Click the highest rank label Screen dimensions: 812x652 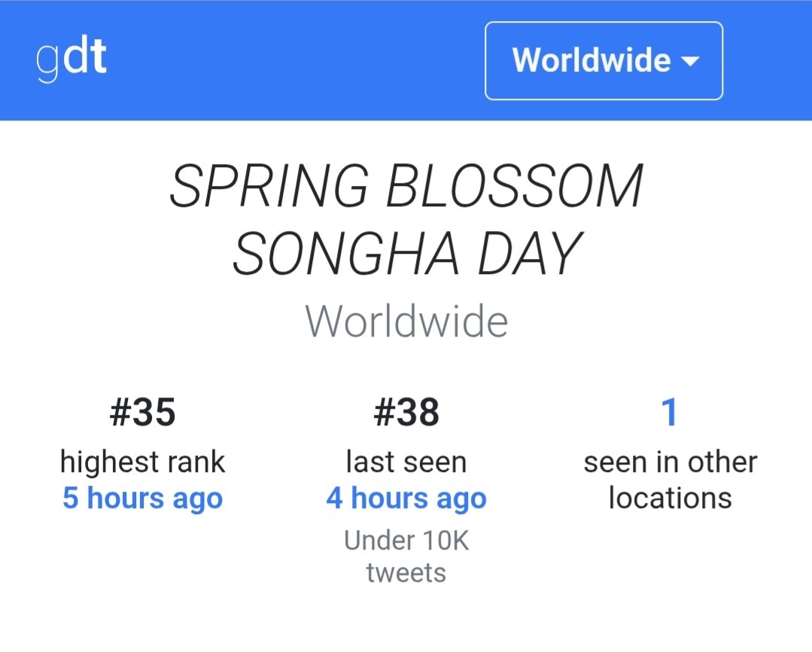(142, 462)
